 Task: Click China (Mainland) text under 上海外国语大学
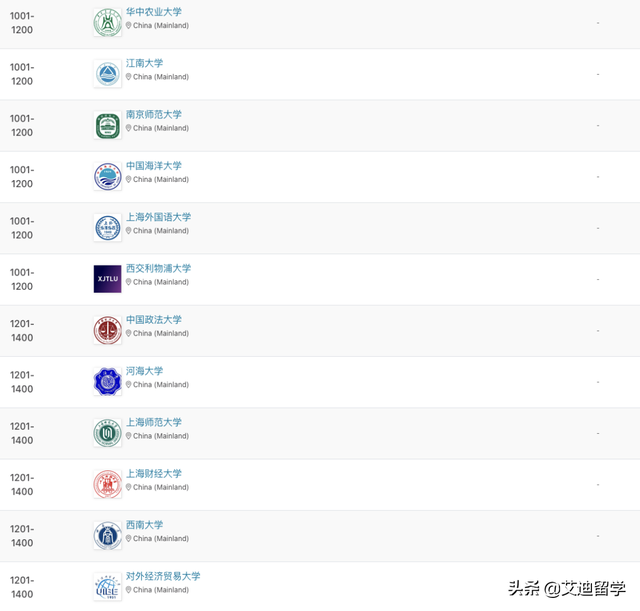pyautogui.click(x=161, y=231)
